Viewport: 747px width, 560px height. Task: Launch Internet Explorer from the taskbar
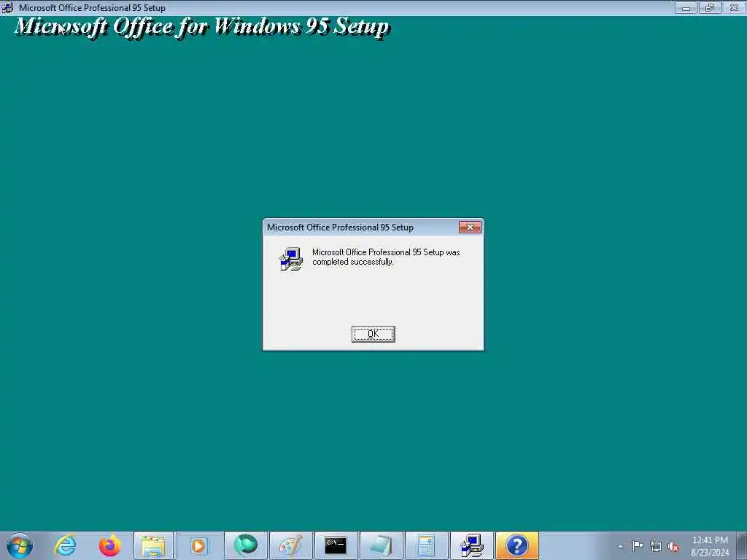point(65,545)
